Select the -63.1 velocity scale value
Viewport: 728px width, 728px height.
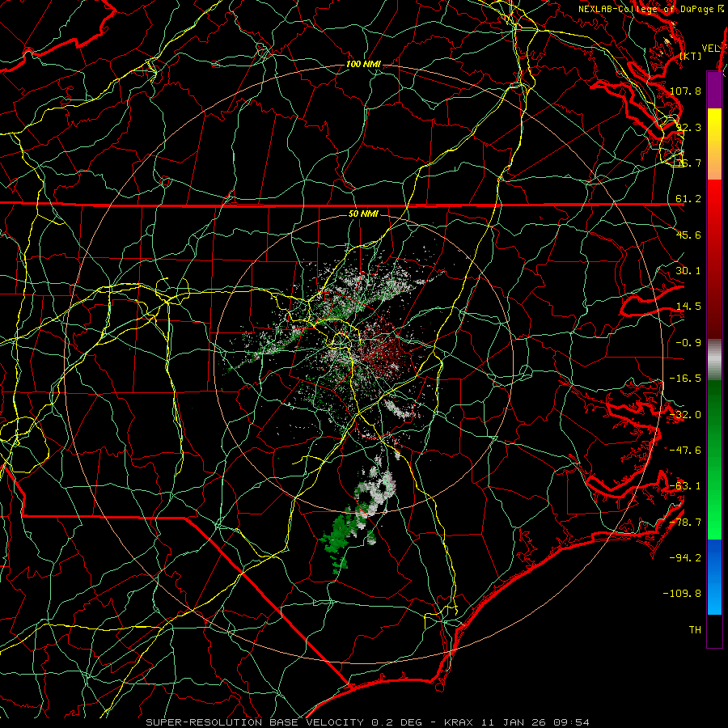pyautogui.click(x=685, y=486)
